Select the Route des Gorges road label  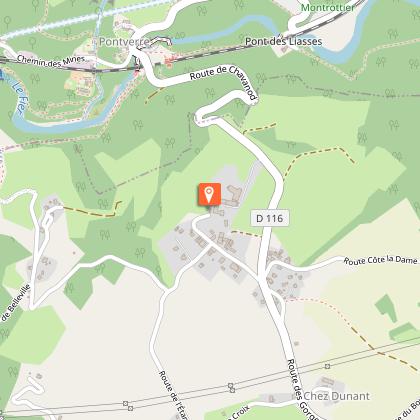(x=299, y=389)
